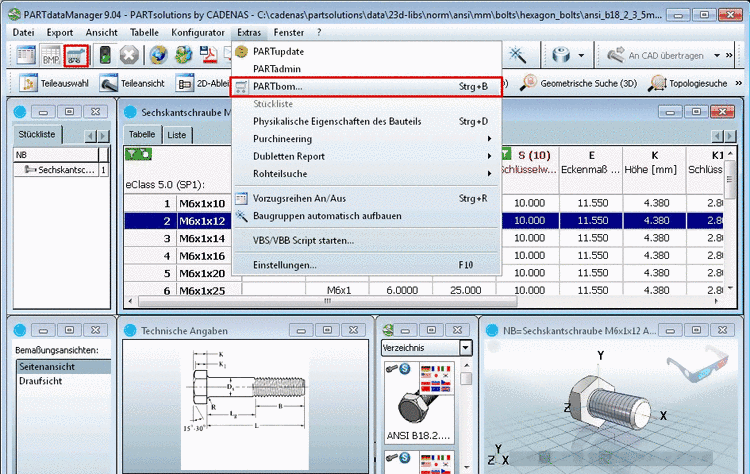750x474 pixels.
Task: Open the 2D-Ableitung toolbar button
Action: pyautogui.click(x=202, y=83)
